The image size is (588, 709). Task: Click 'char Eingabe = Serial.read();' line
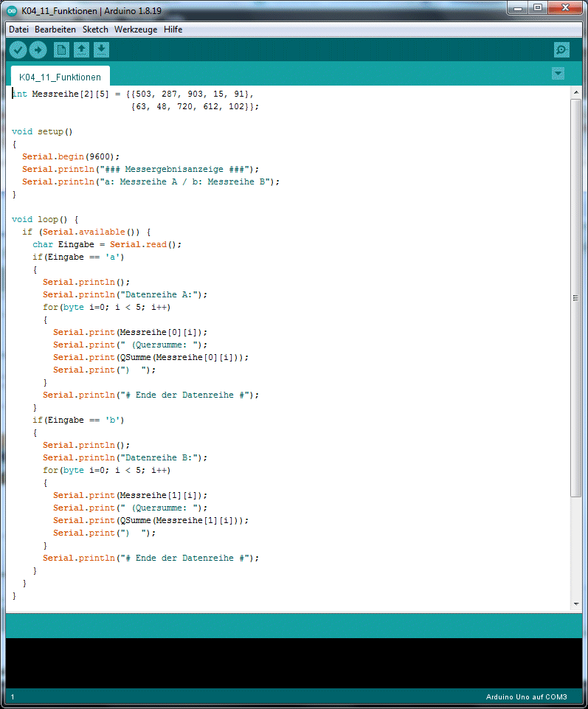pos(107,244)
